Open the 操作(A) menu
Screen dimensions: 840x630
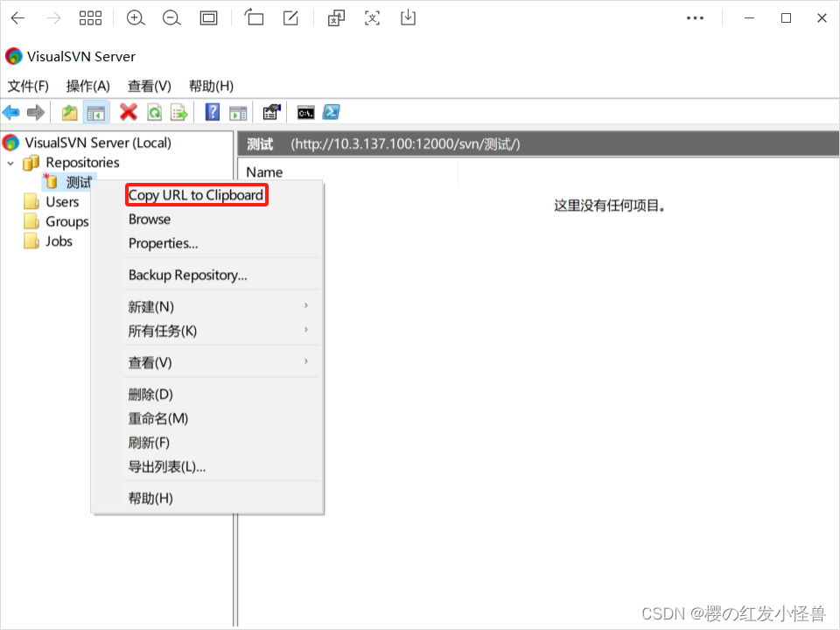click(87, 86)
